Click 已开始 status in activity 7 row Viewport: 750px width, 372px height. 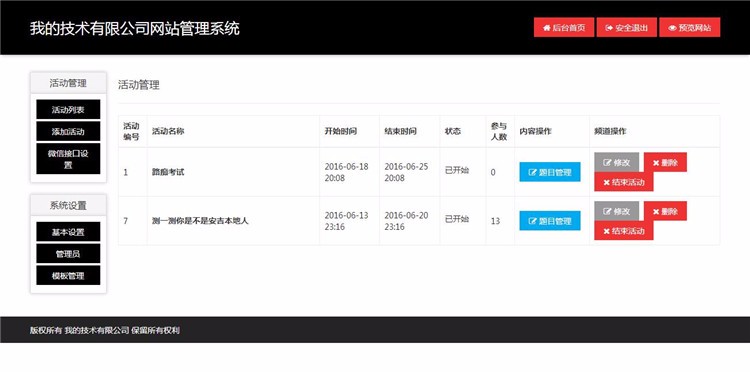457,219
